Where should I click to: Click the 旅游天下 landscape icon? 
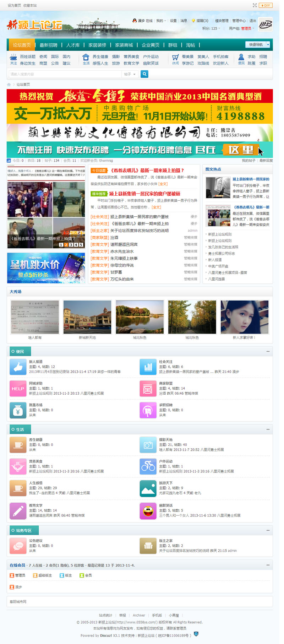(148, 488)
